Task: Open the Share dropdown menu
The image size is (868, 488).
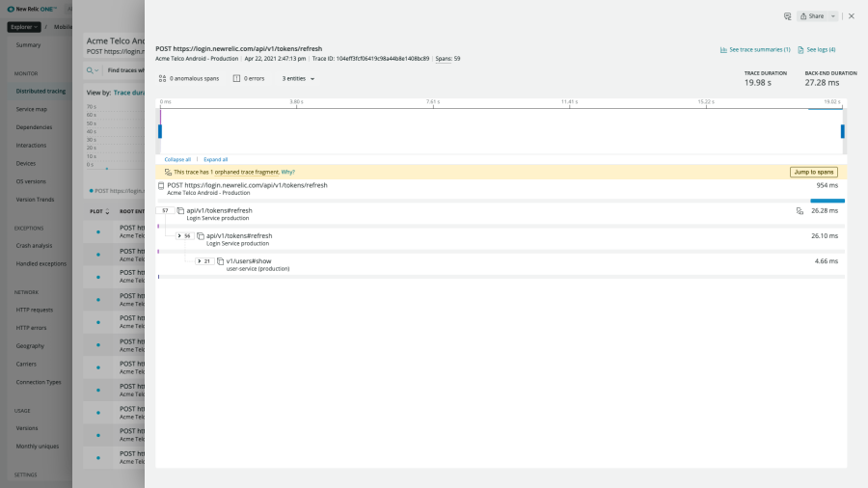Action: pyautogui.click(x=818, y=16)
